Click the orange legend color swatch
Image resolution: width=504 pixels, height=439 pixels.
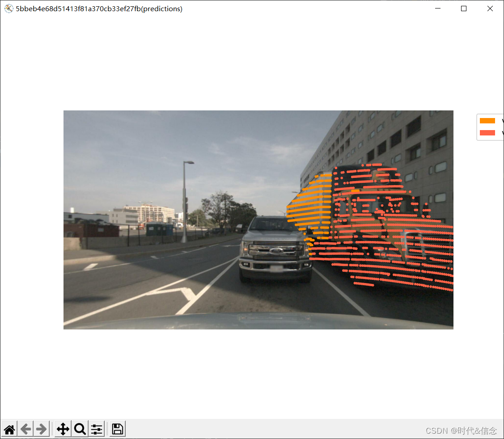[x=487, y=121]
